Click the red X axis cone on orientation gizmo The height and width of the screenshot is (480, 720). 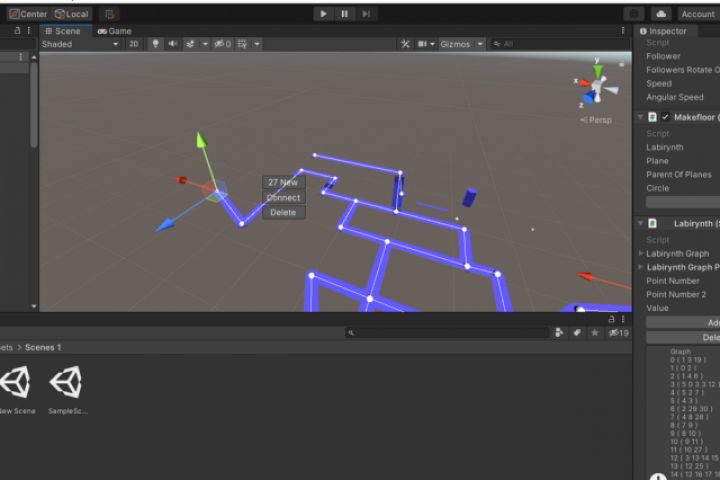pos(585,83)
